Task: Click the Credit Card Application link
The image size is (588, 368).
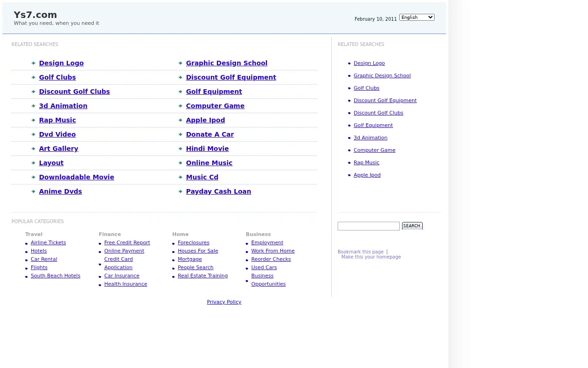Action: click(x=119, y=263)
